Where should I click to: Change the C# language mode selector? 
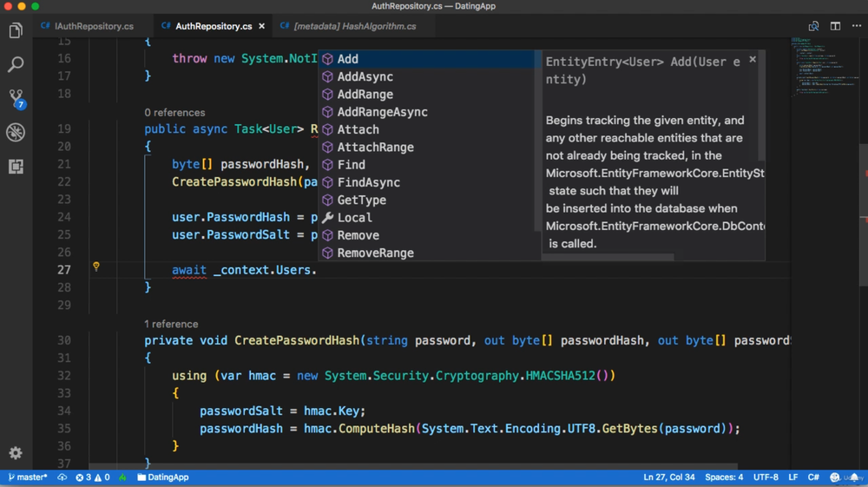pos(813,477)
